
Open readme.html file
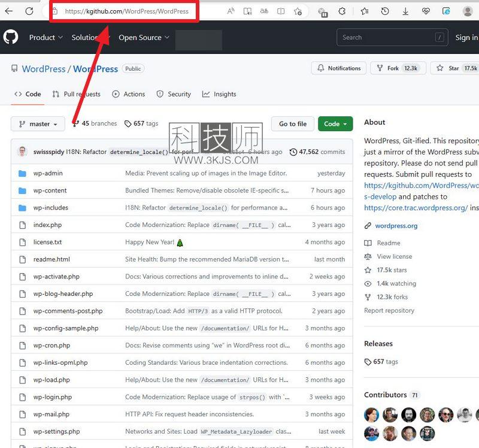coord(51,259)
